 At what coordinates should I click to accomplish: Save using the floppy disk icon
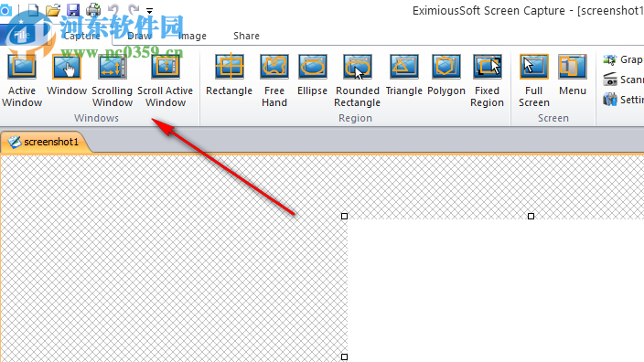[73, 9]
